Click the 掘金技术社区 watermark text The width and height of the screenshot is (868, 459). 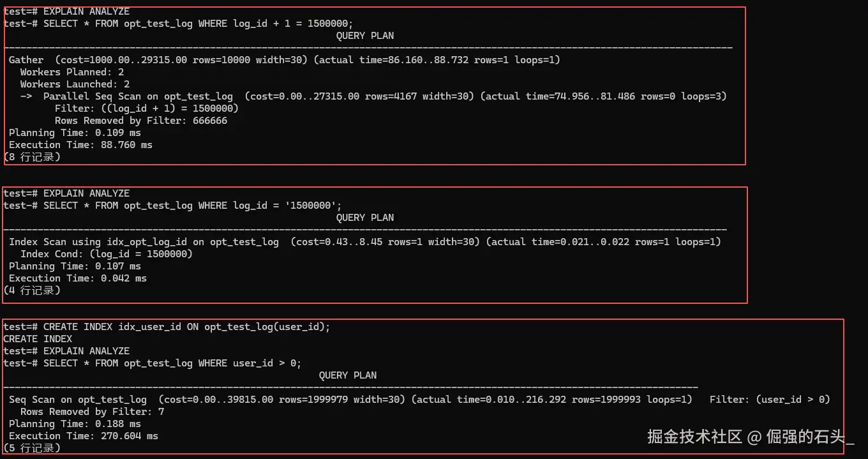[x=694, y=437]
